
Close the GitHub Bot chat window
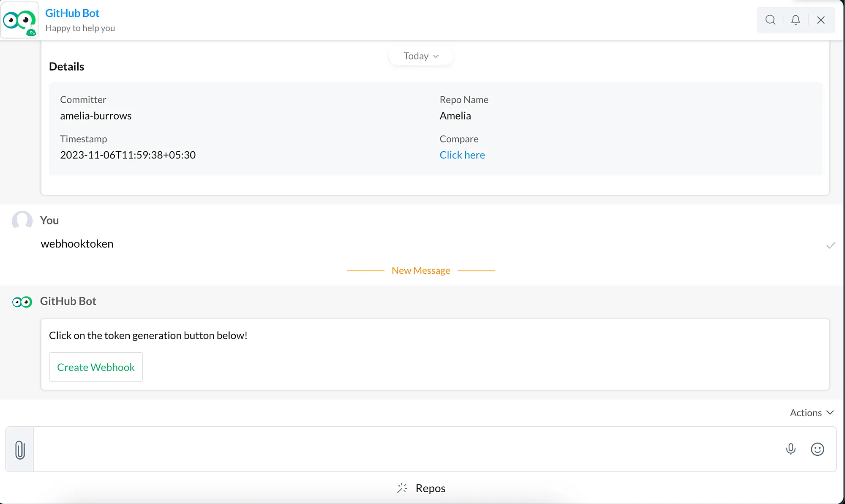(x=821, y=20)
